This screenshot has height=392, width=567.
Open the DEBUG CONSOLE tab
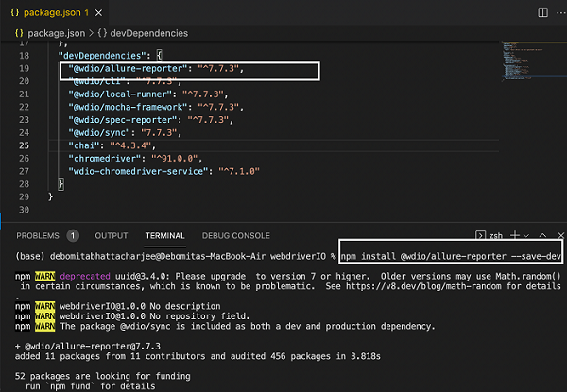coord(237,235)
